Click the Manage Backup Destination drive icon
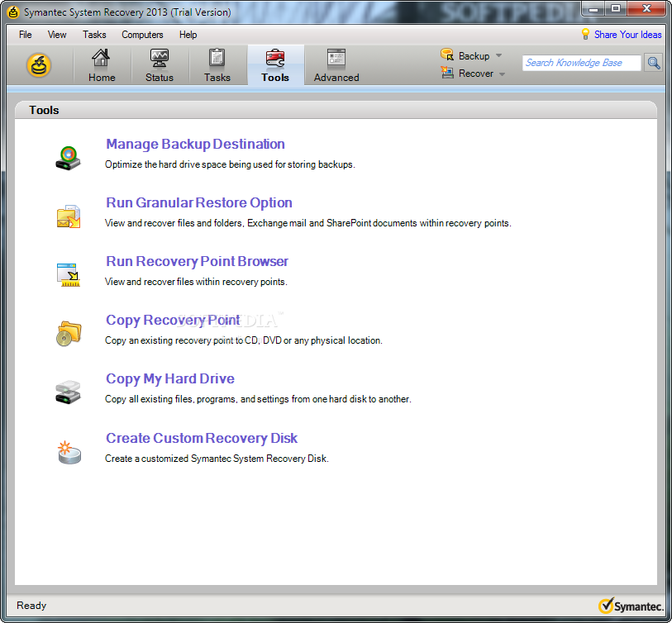Screen dimensions: 672x623 pyautogui.click(x=68, y=157)
